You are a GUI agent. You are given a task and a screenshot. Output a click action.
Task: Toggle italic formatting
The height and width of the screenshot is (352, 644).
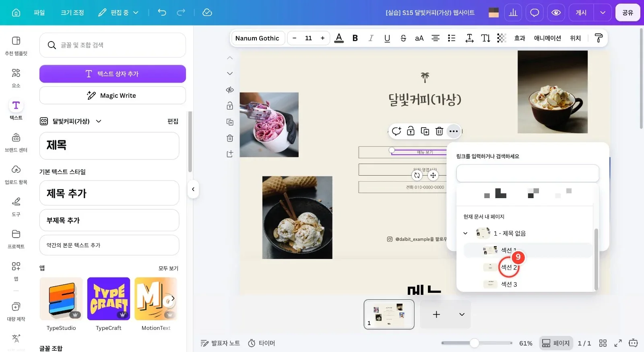(371, 38)
